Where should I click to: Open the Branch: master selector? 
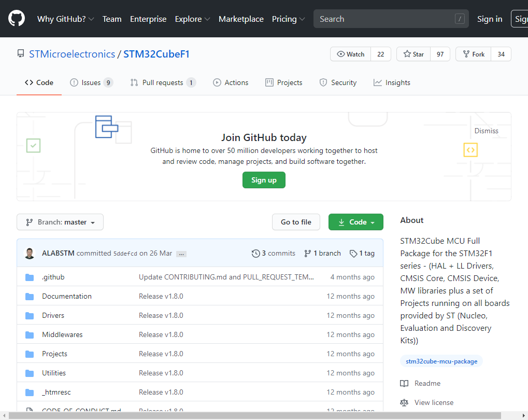click(x=60, y=222)
